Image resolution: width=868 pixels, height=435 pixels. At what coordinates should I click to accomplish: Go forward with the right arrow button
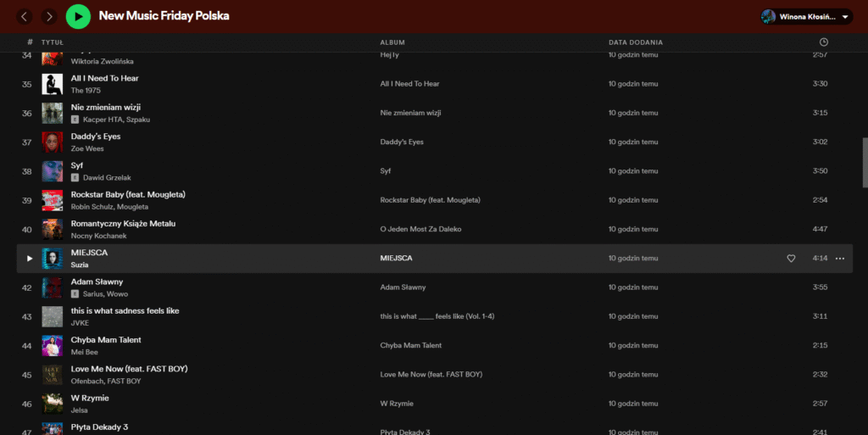click(49, 16)
